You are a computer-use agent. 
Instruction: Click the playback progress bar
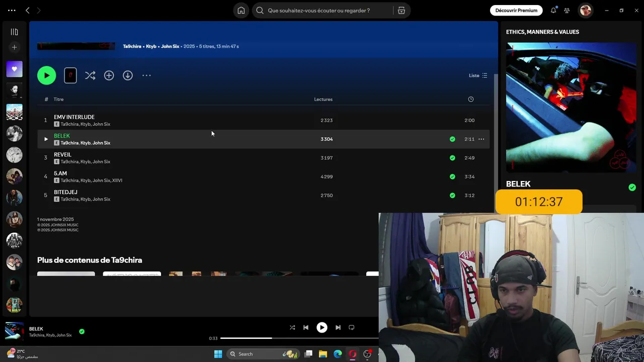click(299, 338)
